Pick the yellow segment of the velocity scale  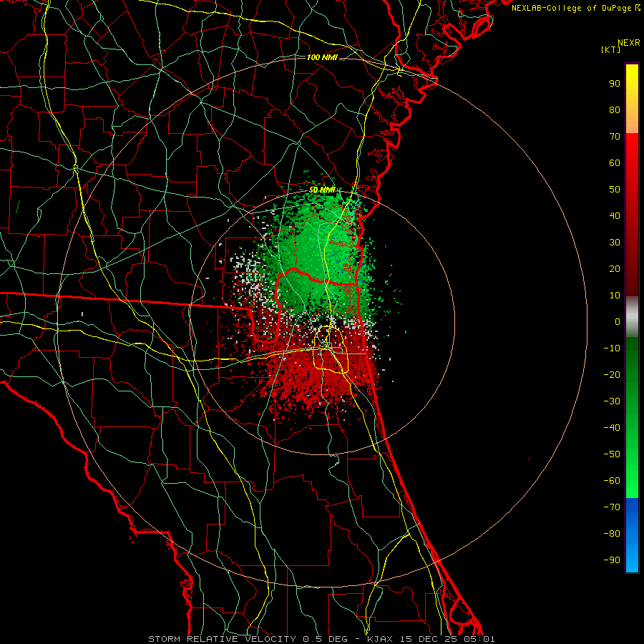click(632, 99)
